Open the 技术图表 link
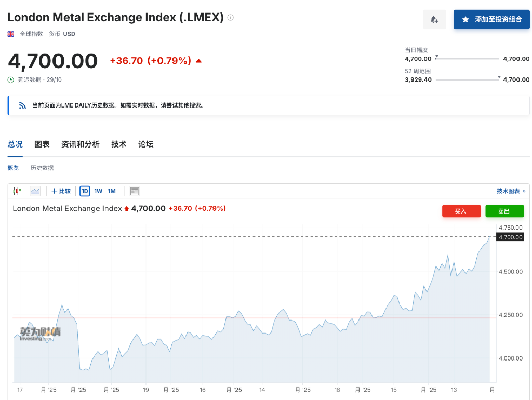 pyautogui.click(x=511, y=191)
